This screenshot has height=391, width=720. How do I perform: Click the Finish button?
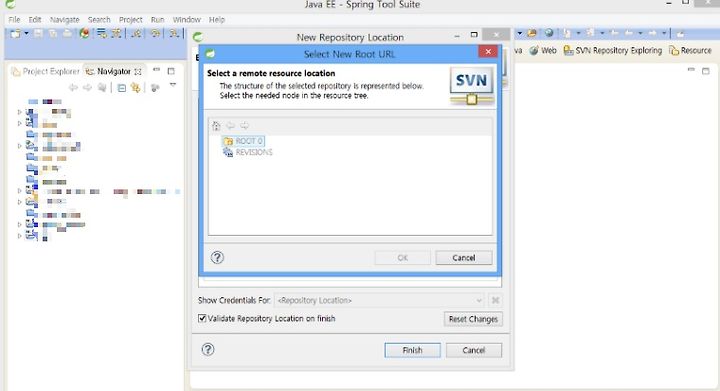412,350
